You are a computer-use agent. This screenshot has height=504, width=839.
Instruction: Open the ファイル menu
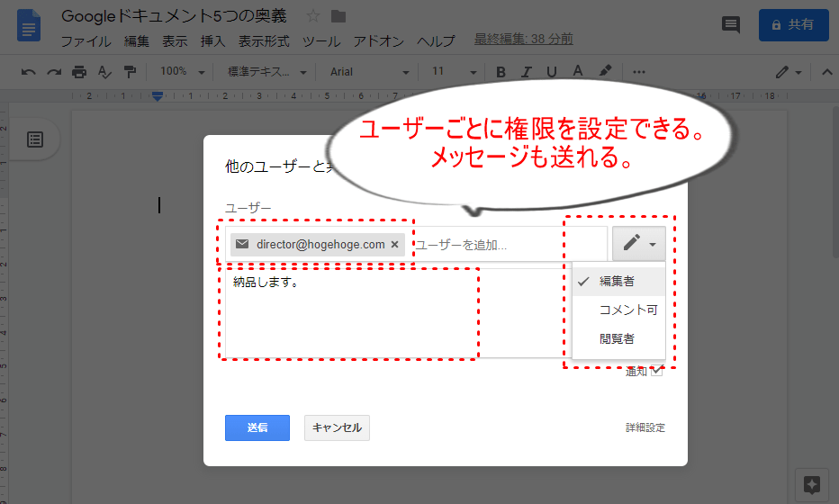tap(86, 40)
